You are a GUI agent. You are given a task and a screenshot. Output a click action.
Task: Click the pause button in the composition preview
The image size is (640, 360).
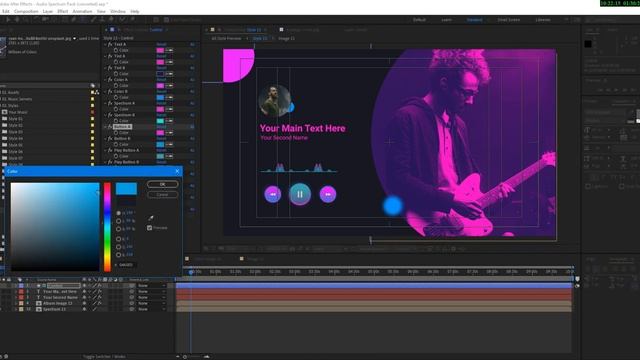[x=300, y=194]
